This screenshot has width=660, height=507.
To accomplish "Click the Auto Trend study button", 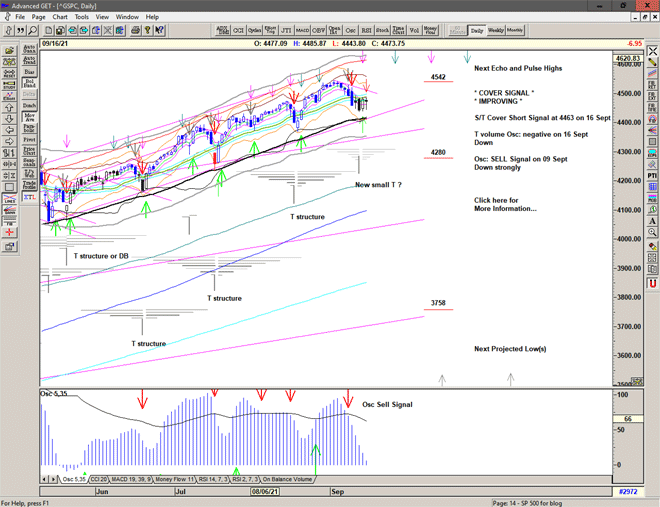I will point(29,60).
